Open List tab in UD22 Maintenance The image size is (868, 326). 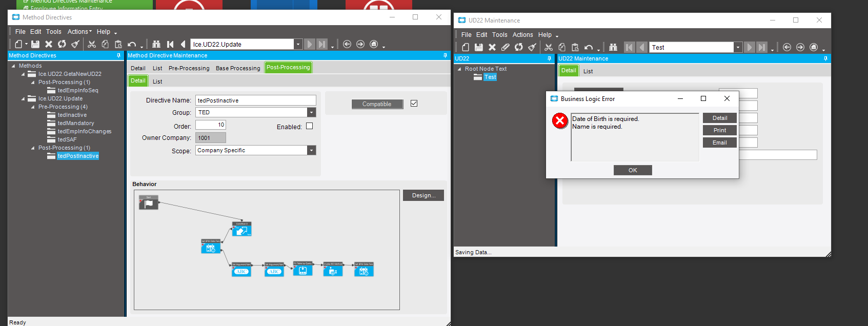pos(588,71)
